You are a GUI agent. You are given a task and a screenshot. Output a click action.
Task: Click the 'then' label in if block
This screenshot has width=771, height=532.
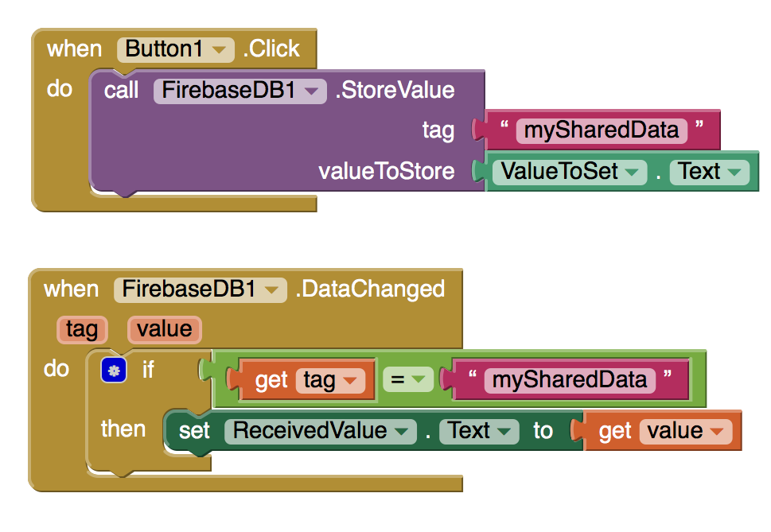click(123, 429)
